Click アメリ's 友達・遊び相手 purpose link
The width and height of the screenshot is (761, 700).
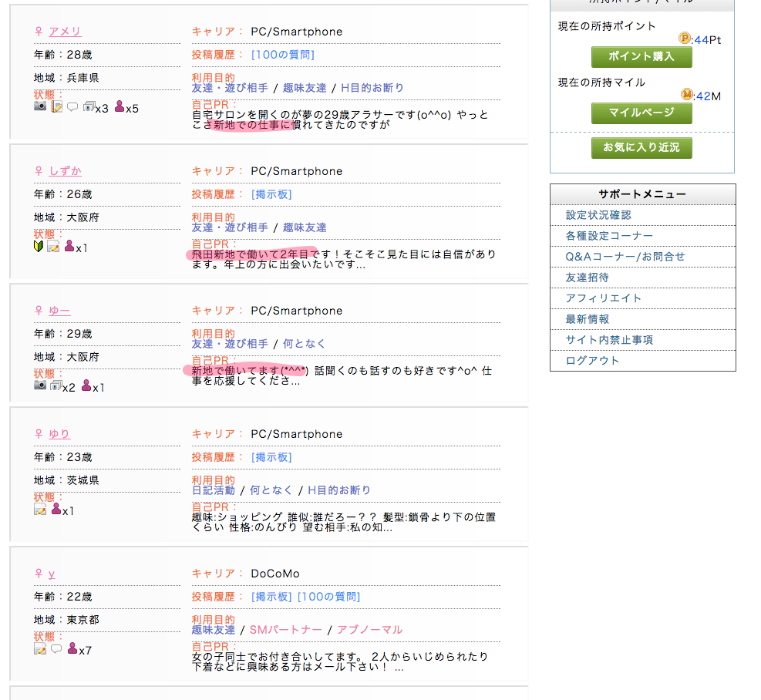[230, 88]
